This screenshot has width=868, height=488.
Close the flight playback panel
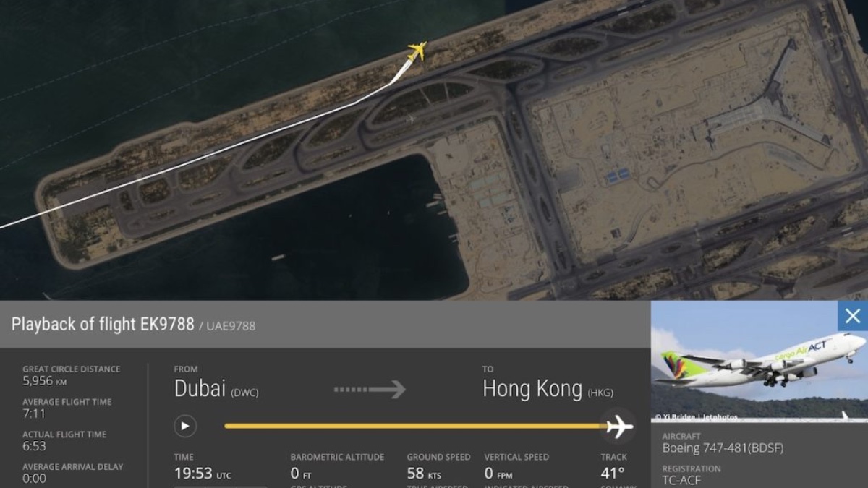click(853, 316)
